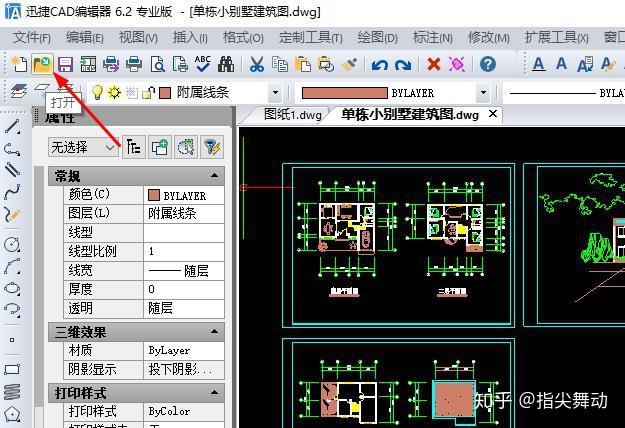Cut selection with scissors icon

click(x=257, y=64)
